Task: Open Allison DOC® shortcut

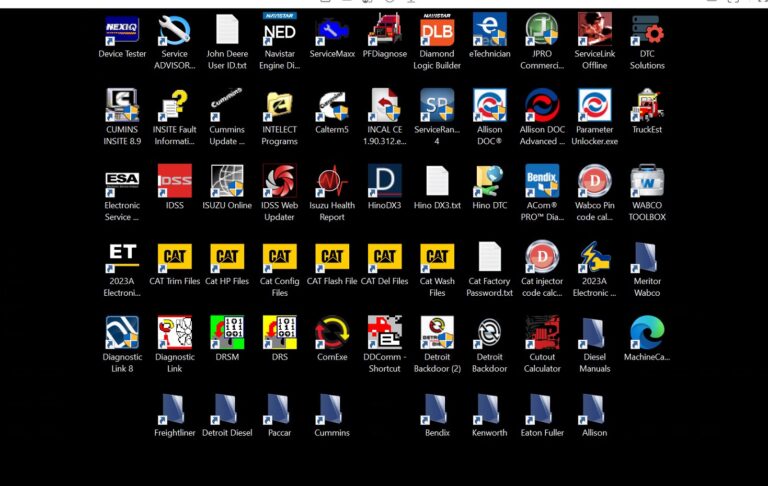Action: point(490,105)
